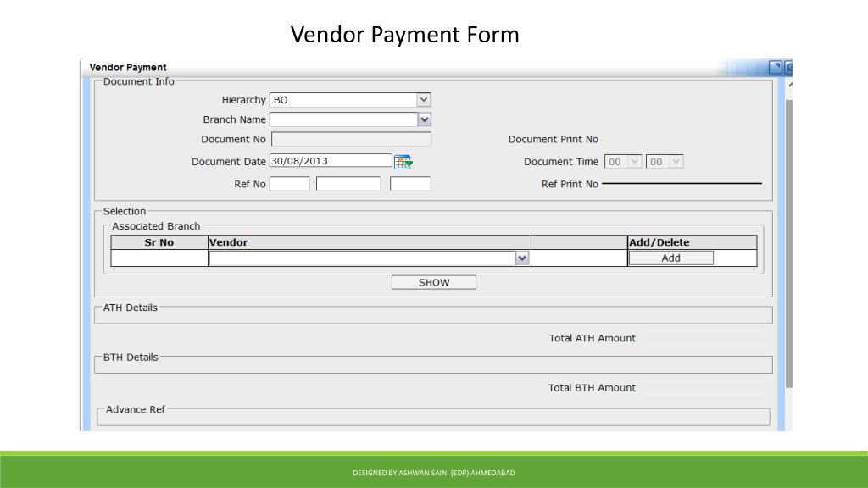Open the Hierarchy dropdown showing BO
The width and height of the screenshot is (868, 488).
point(424,100)
